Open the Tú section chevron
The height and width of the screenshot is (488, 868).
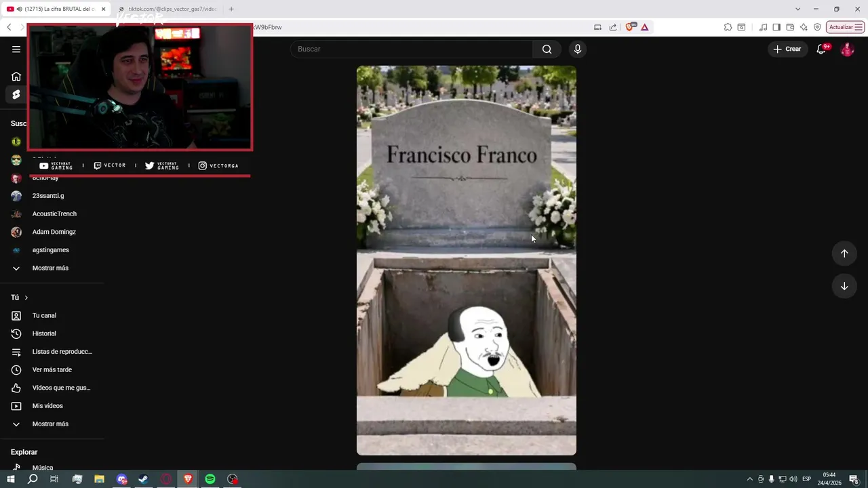(26, 298)
